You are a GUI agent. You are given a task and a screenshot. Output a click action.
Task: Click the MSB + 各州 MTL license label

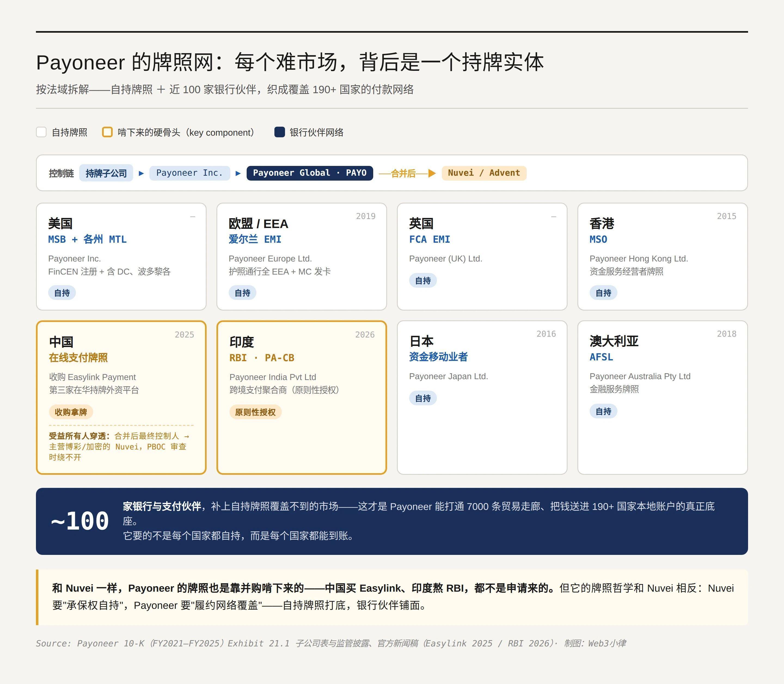coord(87,239)
